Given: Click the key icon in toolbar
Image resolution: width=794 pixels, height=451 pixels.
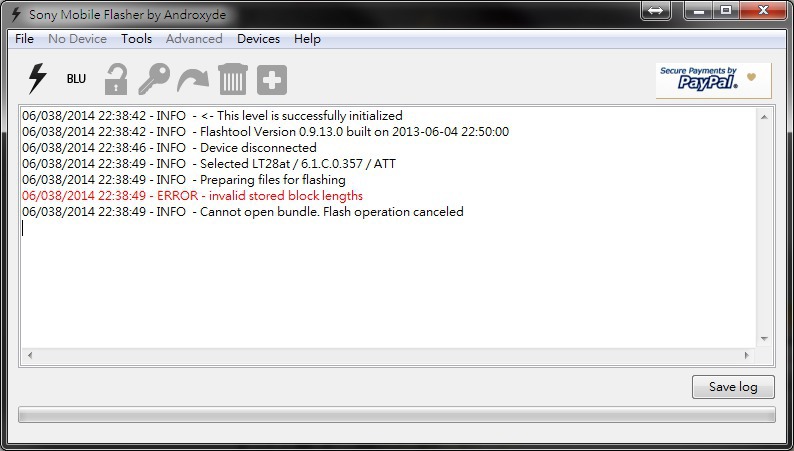Looking at the screenshot, I should [x=154, y=79].
